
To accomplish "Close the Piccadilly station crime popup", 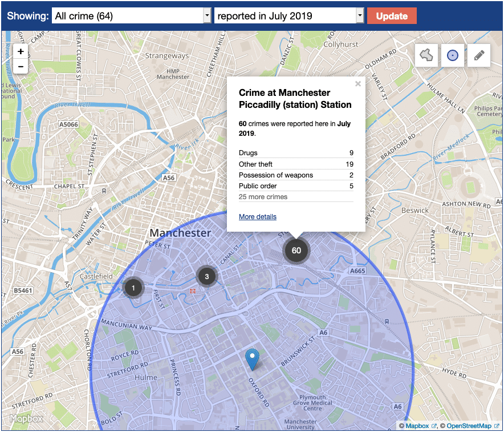I will tap(358, 84).
